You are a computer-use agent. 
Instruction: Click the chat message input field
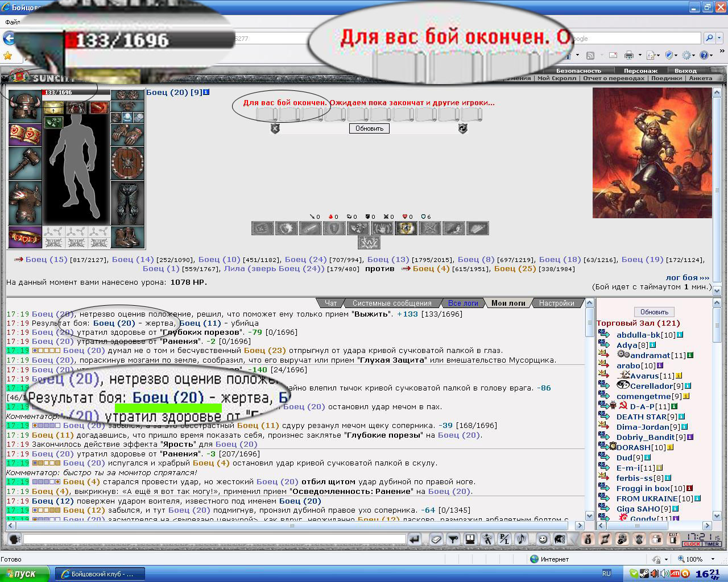(214, 539)
